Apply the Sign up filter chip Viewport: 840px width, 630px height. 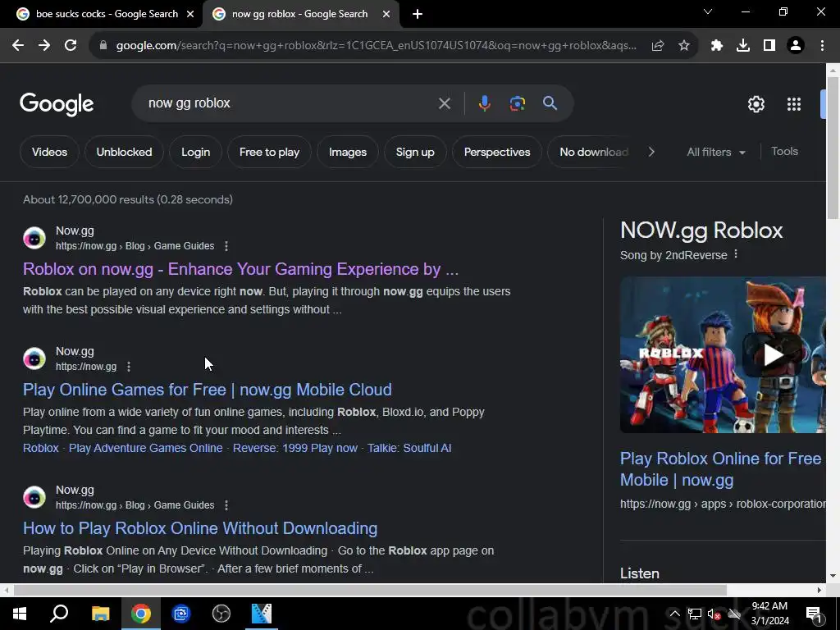click(x=414, y=152)
